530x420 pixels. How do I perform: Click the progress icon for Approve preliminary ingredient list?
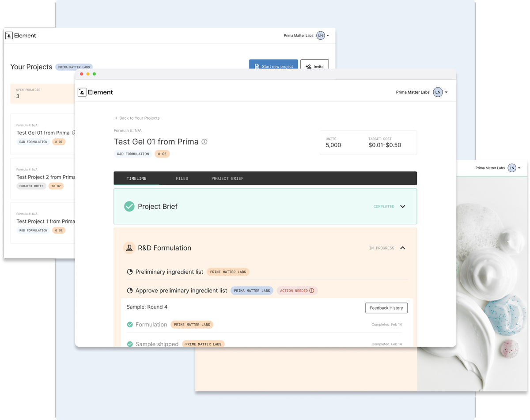130,291
